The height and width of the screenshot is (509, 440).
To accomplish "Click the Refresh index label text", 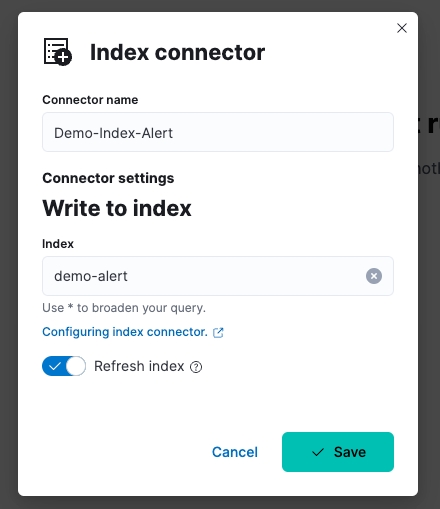I will [139, 366].
